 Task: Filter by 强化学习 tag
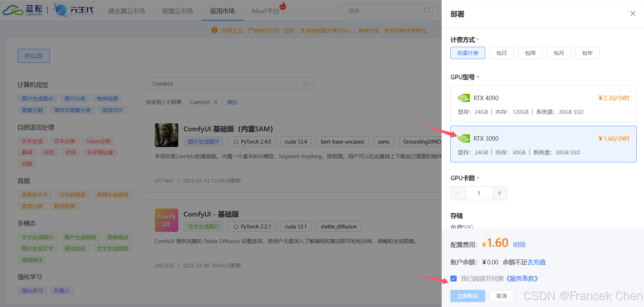tap(32, 291)
